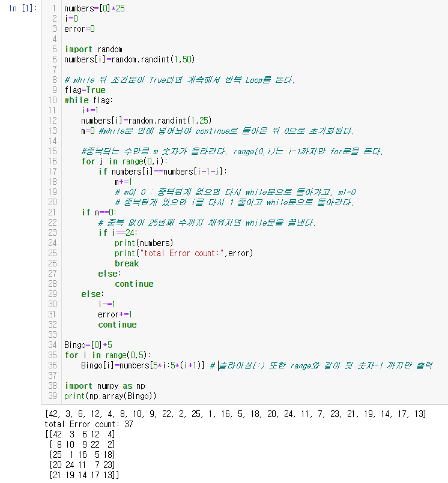Click output row '[[42 3 6 12 4]'
This screenshot has height=483, width=448.
80,434
